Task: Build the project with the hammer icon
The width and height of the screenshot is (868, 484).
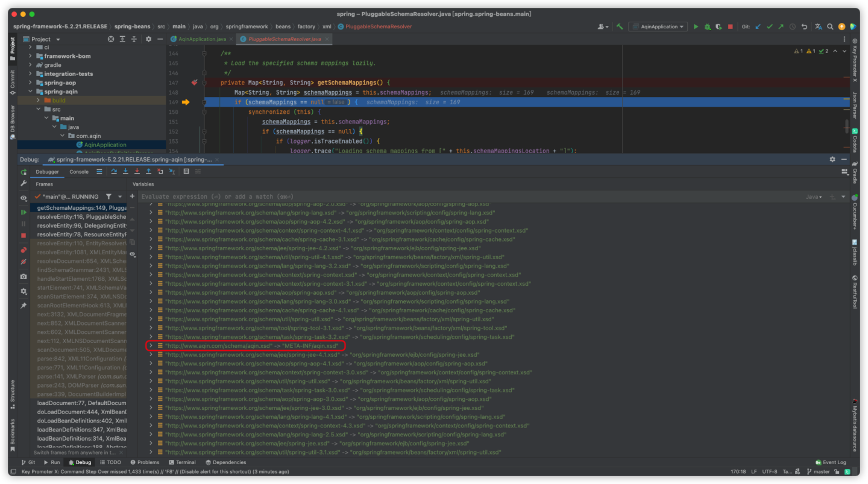Action: (x=620, y=27)
